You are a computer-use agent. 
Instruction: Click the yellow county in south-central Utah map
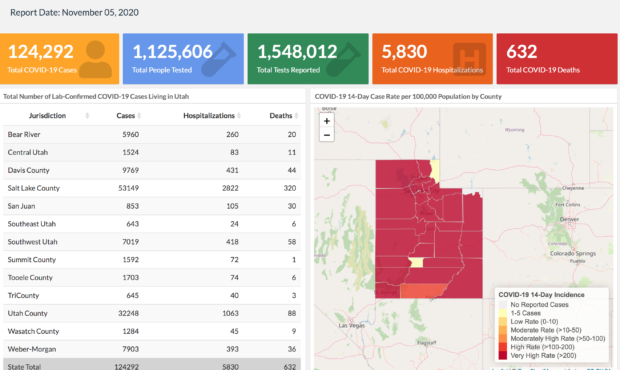pos(416,262)
